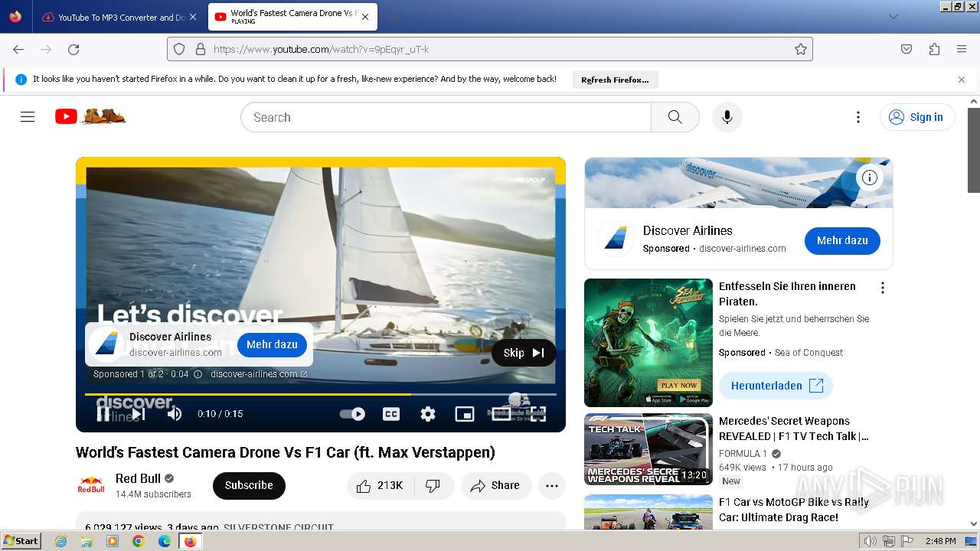Save to Pocket icon

click(x=906, y=49)
